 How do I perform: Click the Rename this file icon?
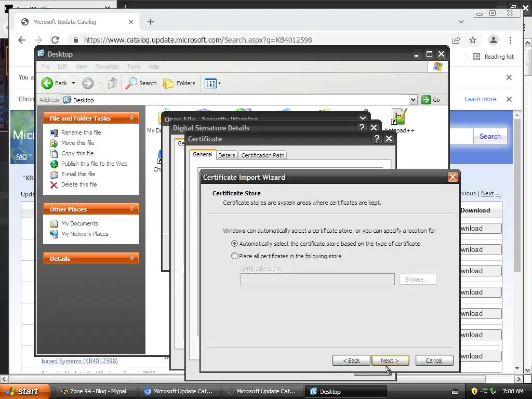pos(54,132)
